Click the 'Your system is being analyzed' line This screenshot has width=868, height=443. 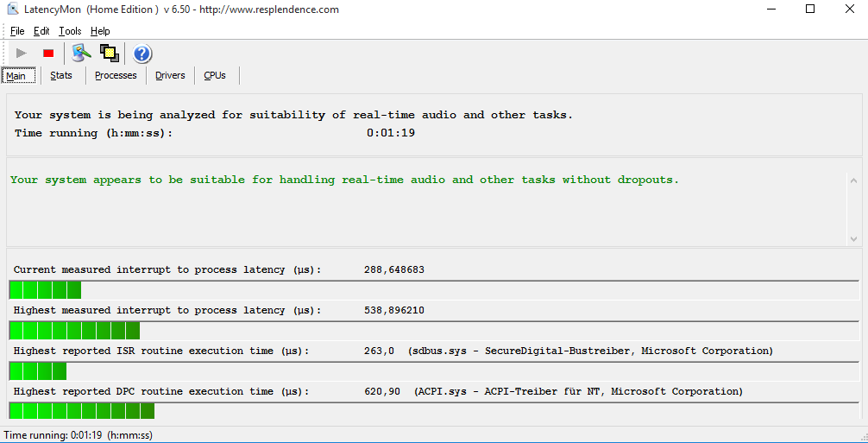point(293,115)
